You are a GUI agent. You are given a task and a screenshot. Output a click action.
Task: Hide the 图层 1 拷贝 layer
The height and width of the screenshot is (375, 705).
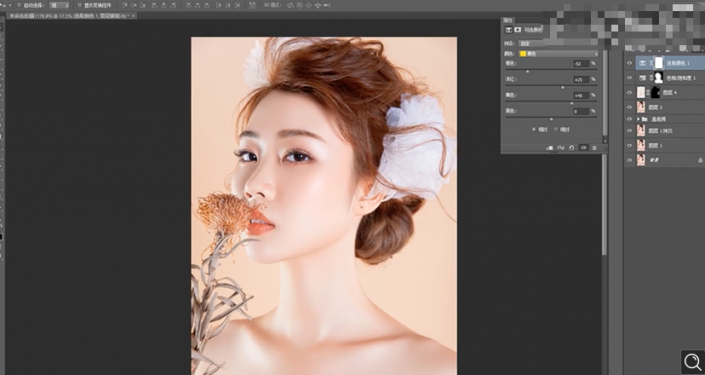pyautogui.click(x=629, y=131)
